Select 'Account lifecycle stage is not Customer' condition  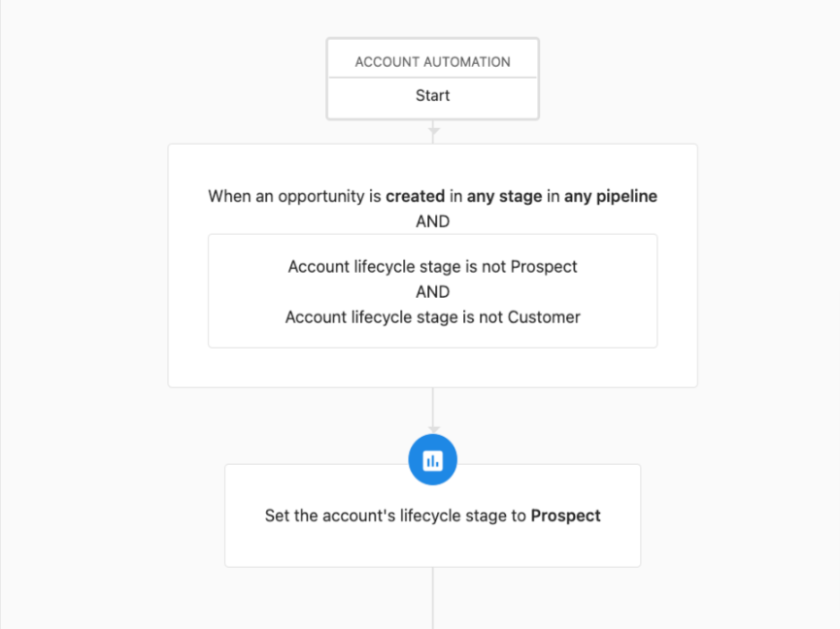tap(432, 317)
